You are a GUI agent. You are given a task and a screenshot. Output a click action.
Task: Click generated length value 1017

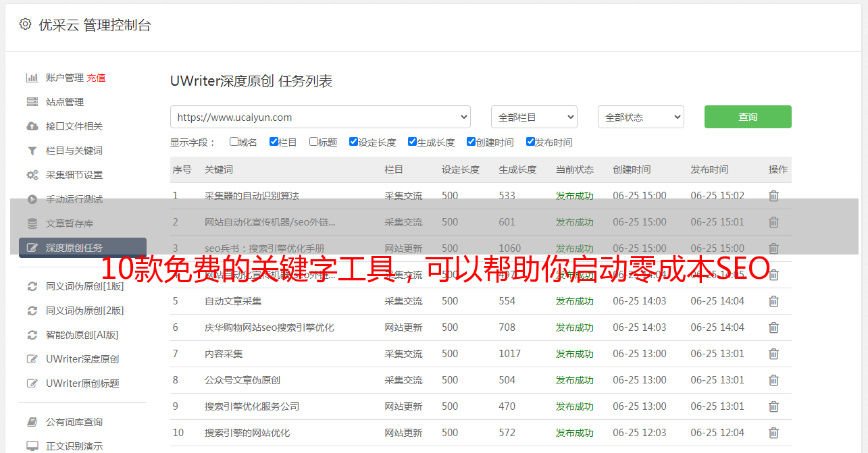[x=510, y=354]
